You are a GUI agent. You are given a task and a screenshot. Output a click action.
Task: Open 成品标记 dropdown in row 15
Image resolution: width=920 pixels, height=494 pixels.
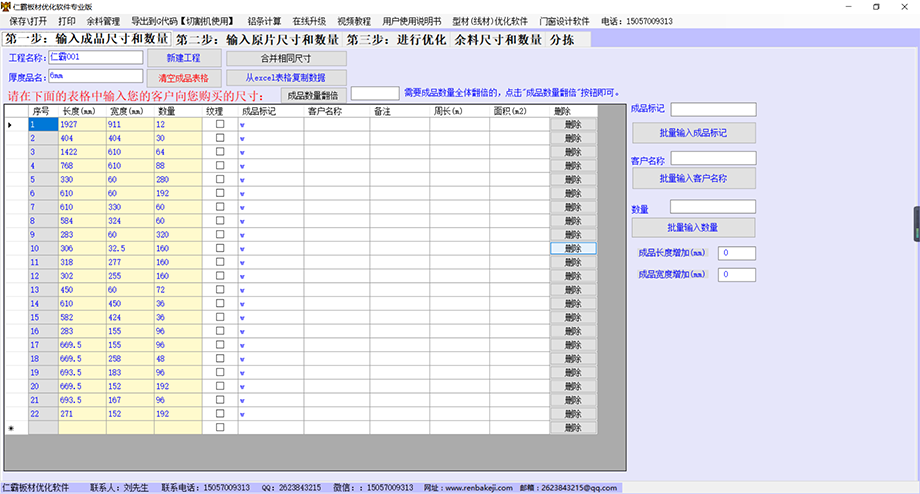point(242,318)
